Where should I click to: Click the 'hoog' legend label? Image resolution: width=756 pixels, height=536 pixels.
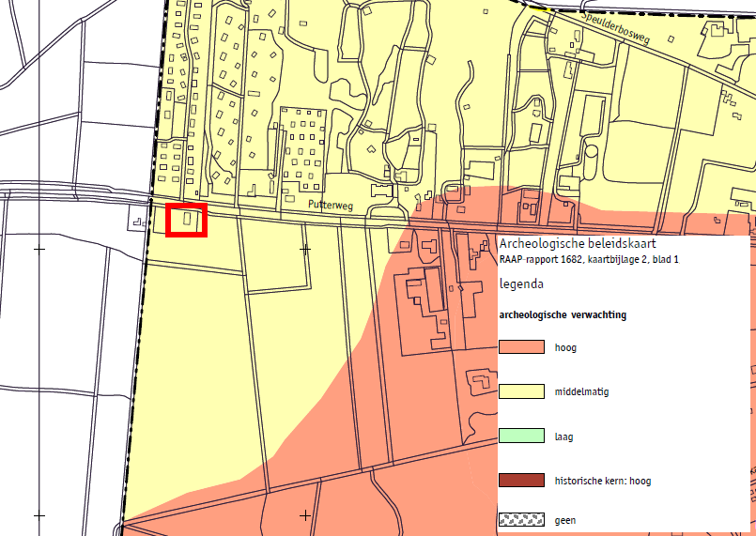565,347
